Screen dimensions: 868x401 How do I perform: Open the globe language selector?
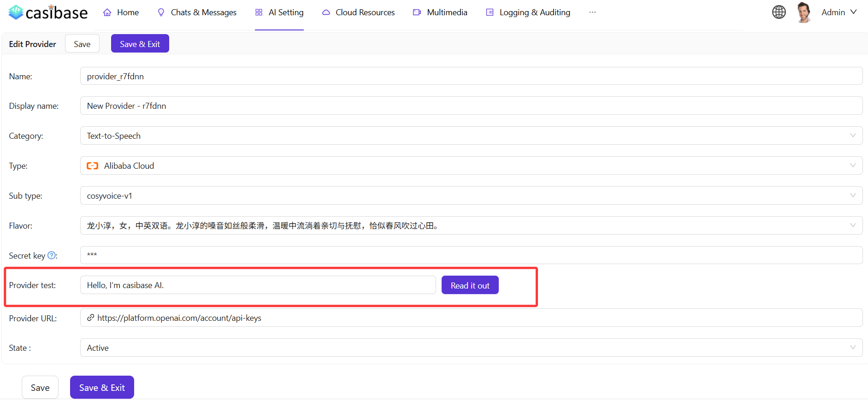click(779, 12)
